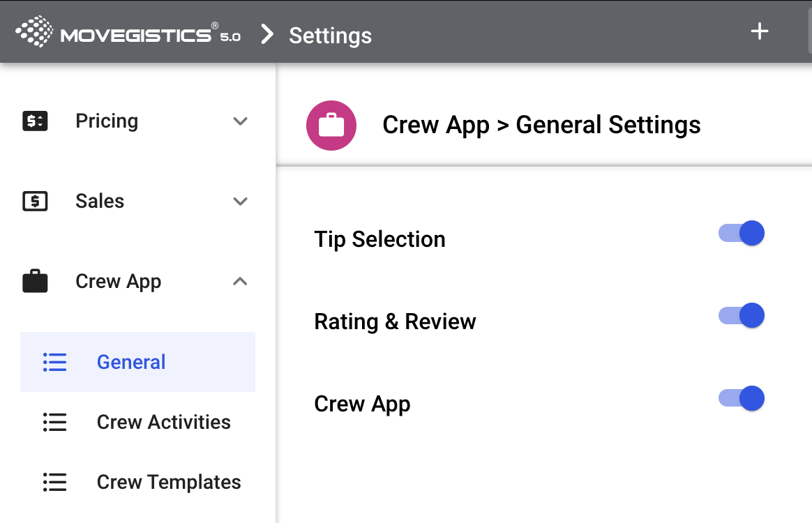
Task: Disable the Tip Selection toggle
Action: click(x=742, y=233)
